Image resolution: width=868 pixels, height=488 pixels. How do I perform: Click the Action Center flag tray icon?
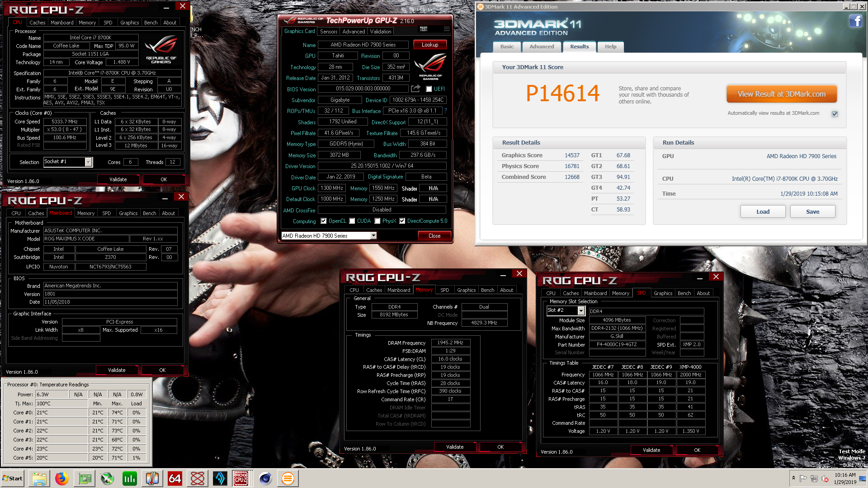pyautogui.click(x=803, y=479)
